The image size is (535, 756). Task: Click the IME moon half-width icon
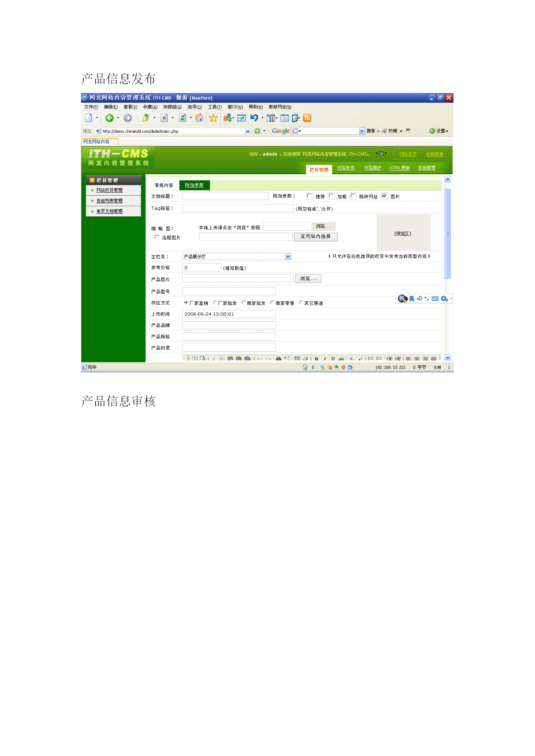419,298
